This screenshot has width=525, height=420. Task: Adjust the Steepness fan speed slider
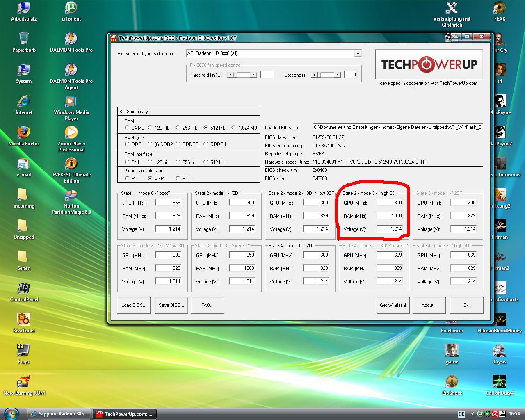click(326, 75)
